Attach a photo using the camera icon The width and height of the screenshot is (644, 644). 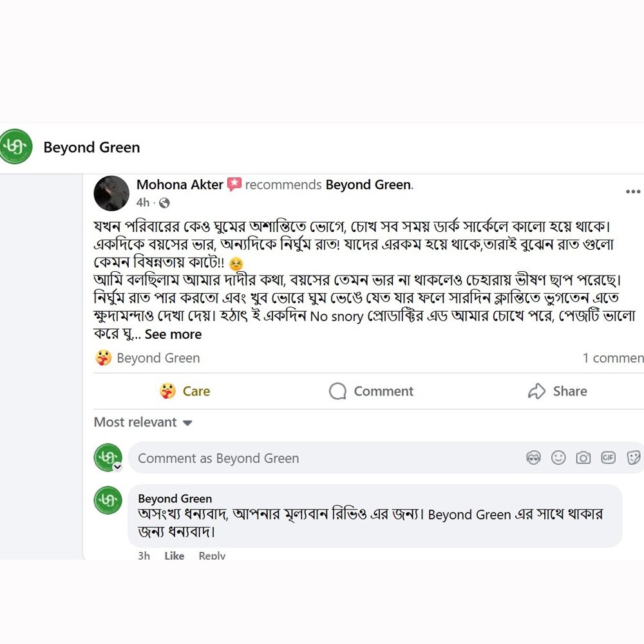pos(583,458)
